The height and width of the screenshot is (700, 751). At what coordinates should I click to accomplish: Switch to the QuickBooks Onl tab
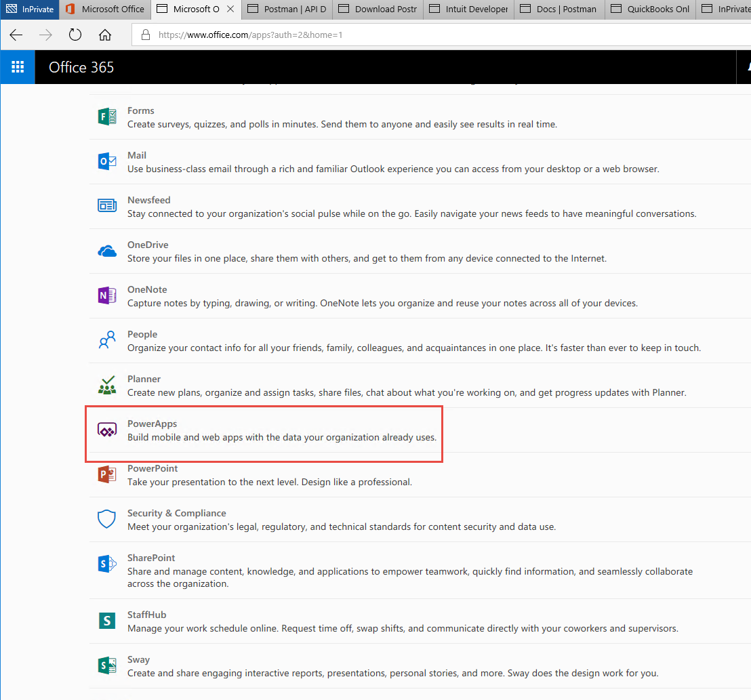[650, 9]
